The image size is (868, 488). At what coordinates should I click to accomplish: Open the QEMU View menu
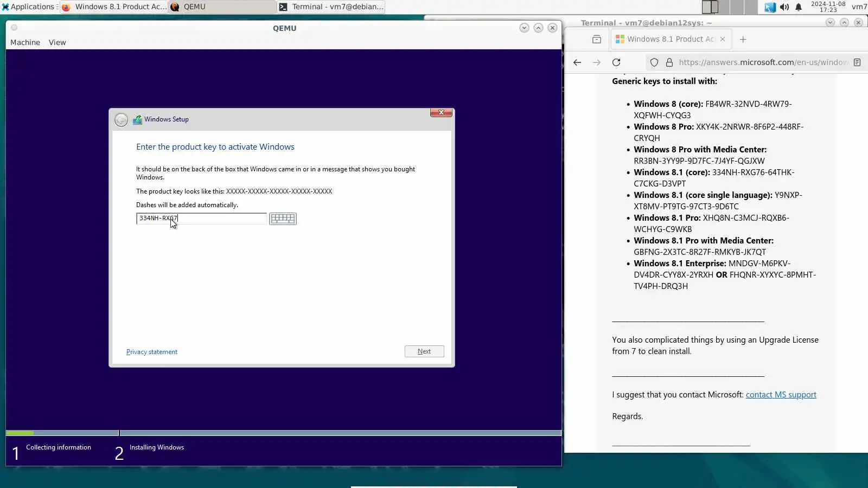tap(57, 42)
